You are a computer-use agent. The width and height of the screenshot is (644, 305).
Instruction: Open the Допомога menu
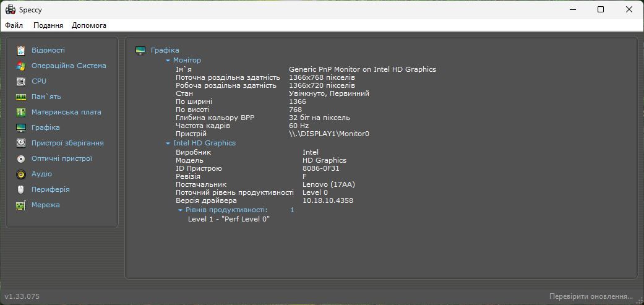[x=88, y=25]
